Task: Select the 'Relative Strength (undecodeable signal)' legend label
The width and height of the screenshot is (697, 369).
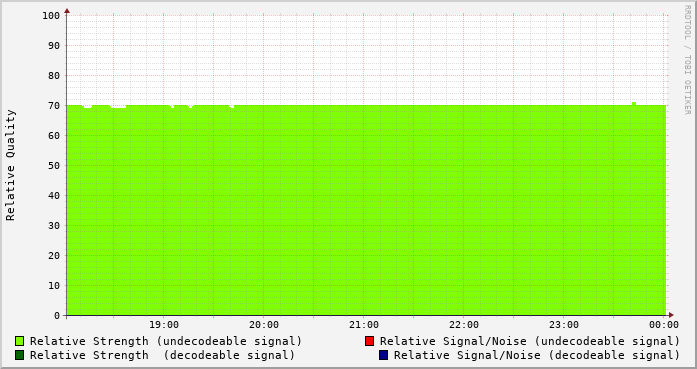Action: pyautogui.click(x=166, y=341)
